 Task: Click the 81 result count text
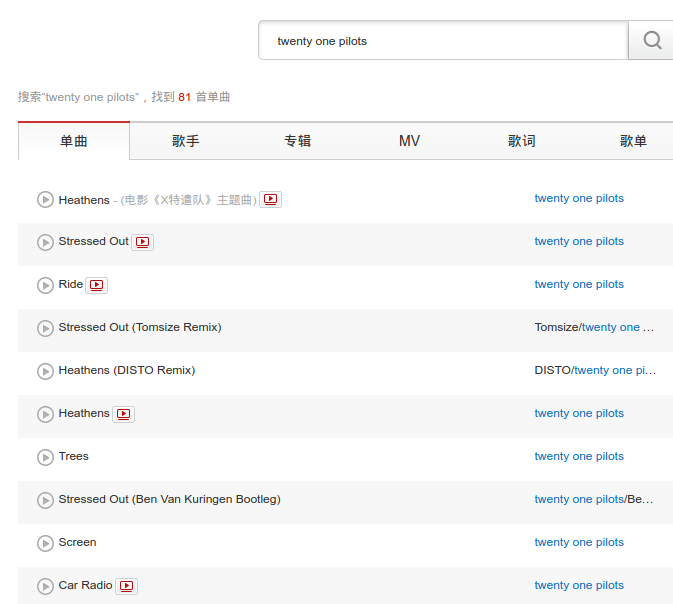(x=185, y=97)
